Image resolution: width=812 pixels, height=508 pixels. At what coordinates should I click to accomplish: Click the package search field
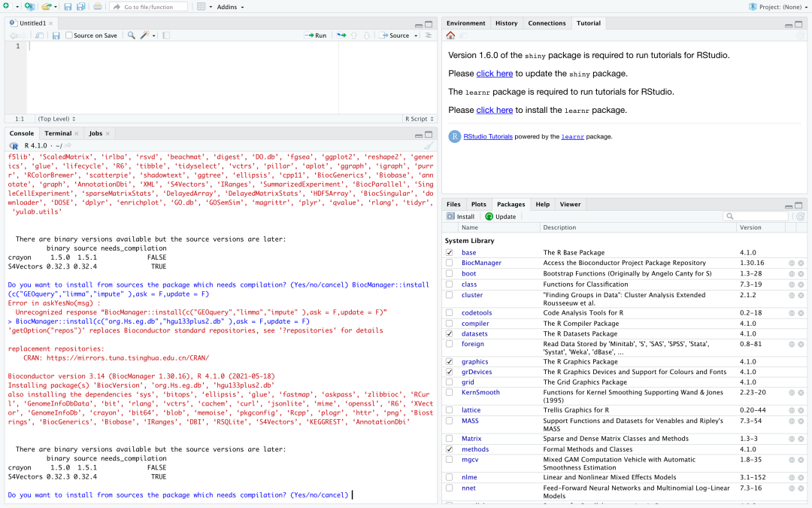757,217
